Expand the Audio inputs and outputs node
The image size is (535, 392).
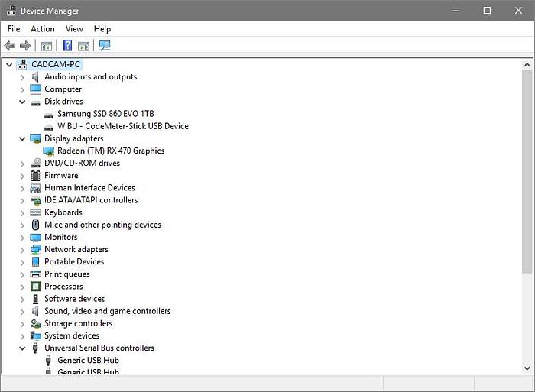[x=22, y=77]
